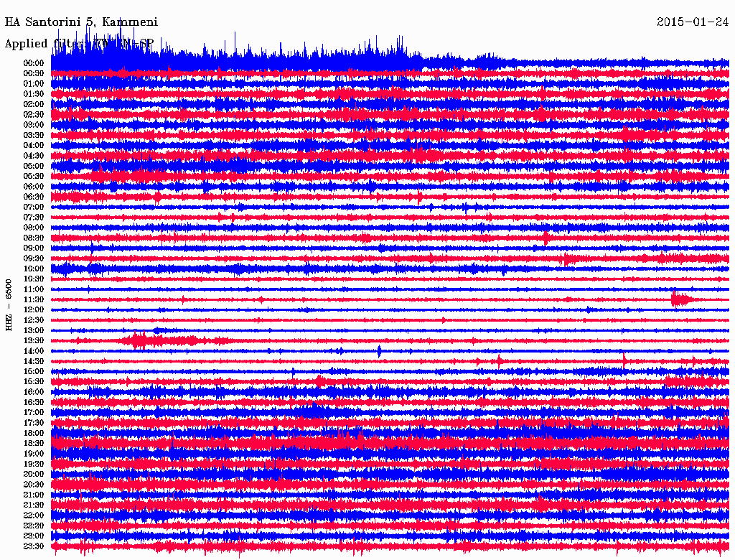Select the 02:30 time label
This screenshot has width=735, height=560.
click(34, 114)
